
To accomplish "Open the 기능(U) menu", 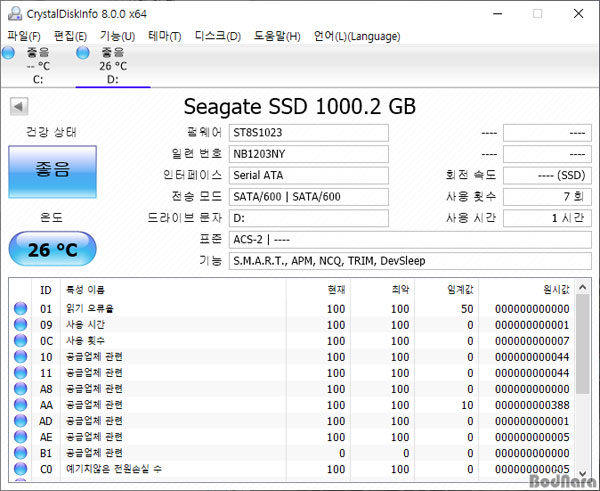I will coord(117,36).
